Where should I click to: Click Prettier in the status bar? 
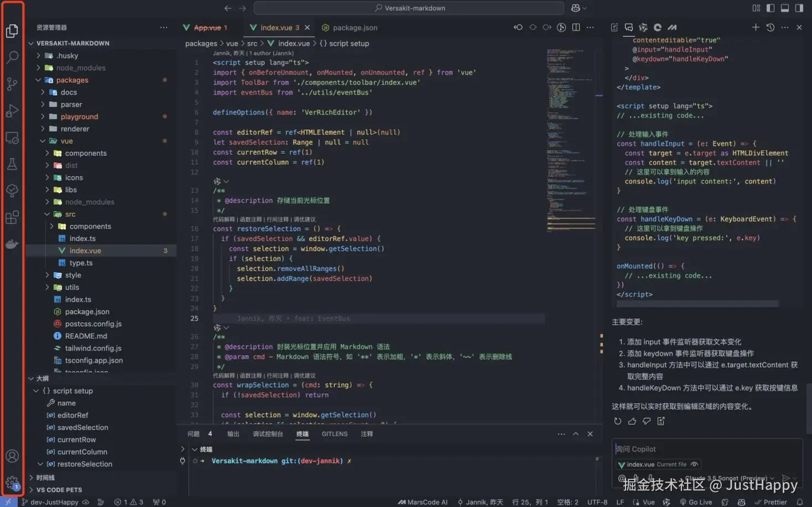(x=771, y=502)
